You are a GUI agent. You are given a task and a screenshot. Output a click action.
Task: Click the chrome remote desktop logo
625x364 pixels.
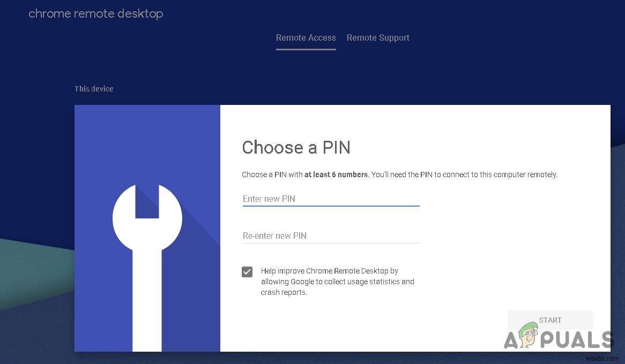95,13
